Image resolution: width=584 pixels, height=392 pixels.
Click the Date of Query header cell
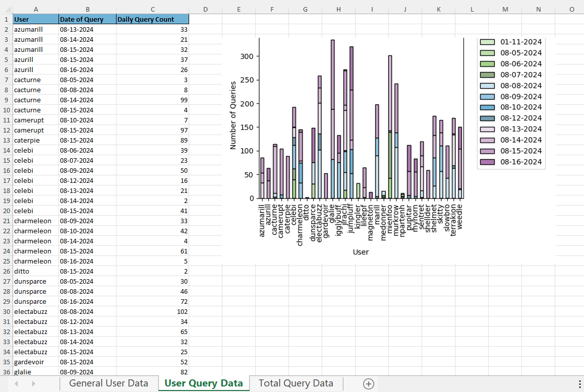(88, 19)
